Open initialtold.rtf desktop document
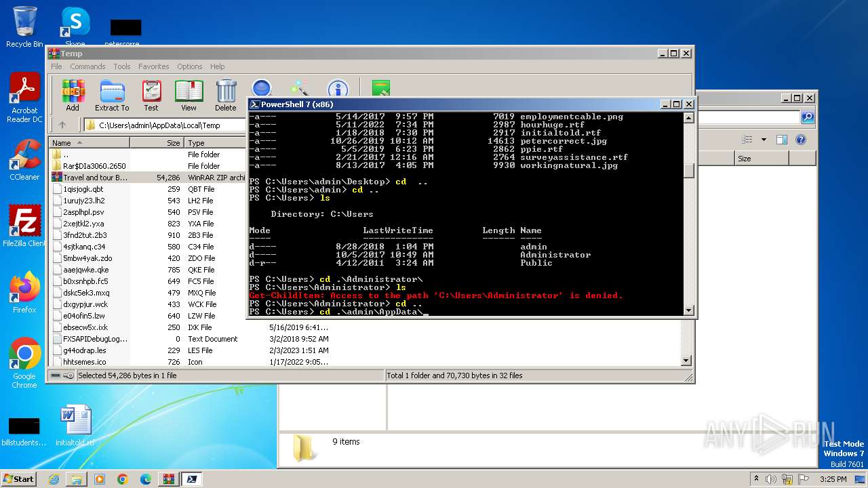868x488 pixels. point(75,426)
